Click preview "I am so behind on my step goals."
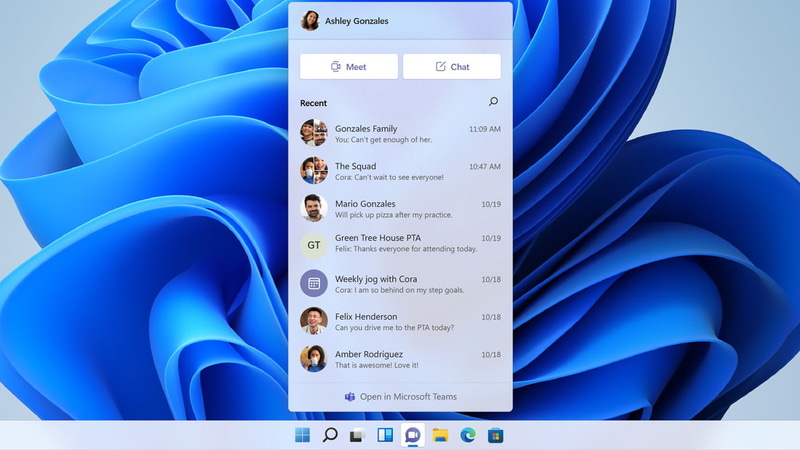 click(409, 290)
